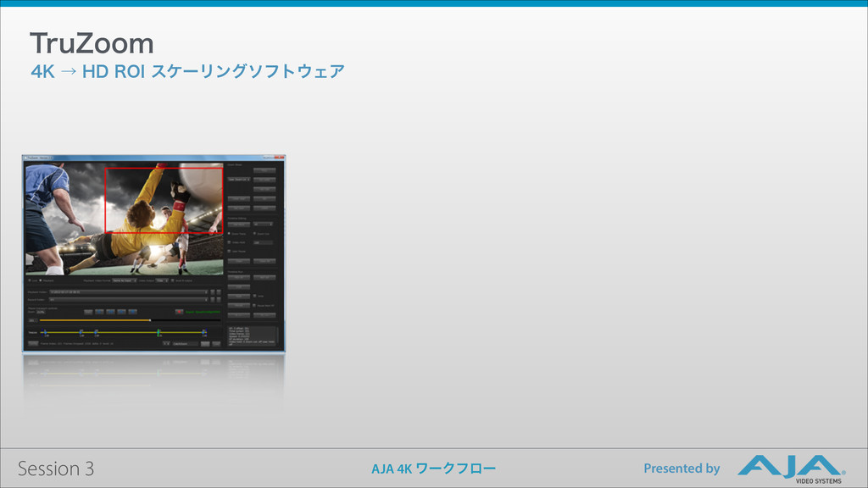Click the TruZoom slide title

coord(92,43)
